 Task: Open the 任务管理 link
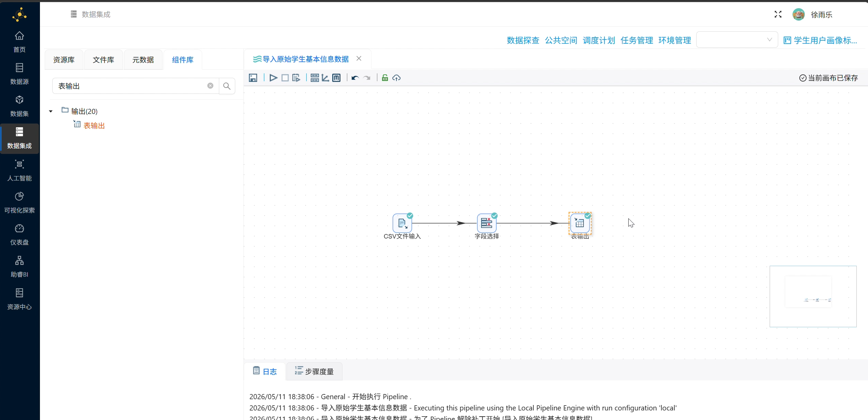[x=637, y=40]
